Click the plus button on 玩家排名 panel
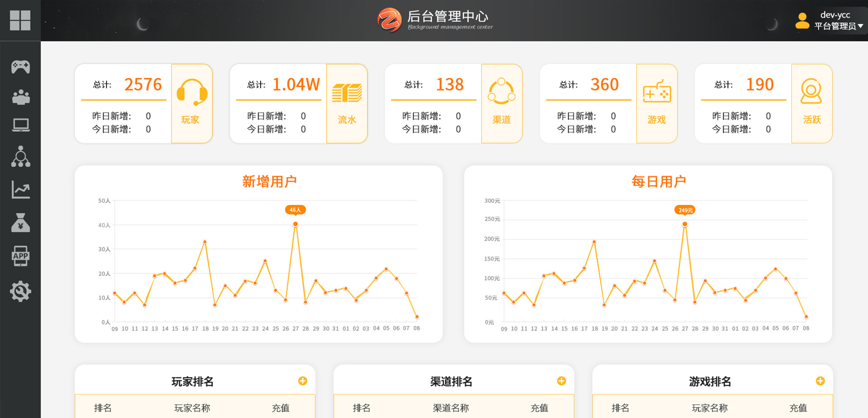The width and height of the screenshot is (868, 418). tap(302, 381)
